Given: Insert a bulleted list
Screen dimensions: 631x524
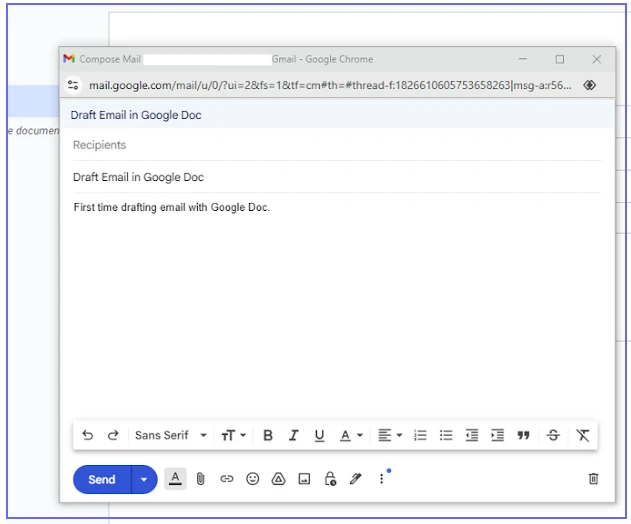Looking at the screenshot, I should click(446, 435).
